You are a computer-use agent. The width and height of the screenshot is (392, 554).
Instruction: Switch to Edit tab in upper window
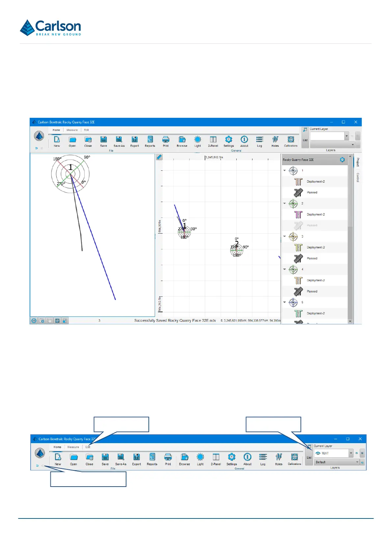(87, 130)
